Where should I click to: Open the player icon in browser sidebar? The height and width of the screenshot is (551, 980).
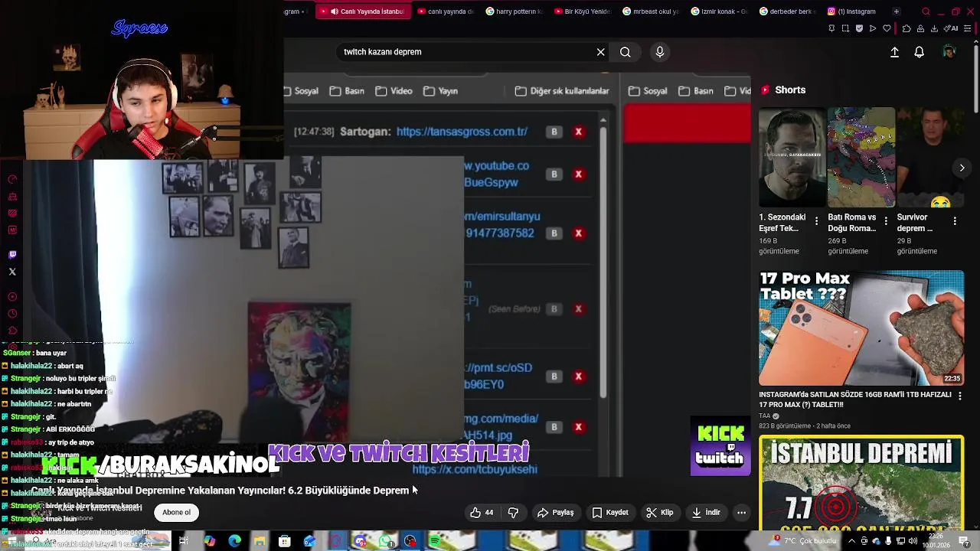coord(12,297)
